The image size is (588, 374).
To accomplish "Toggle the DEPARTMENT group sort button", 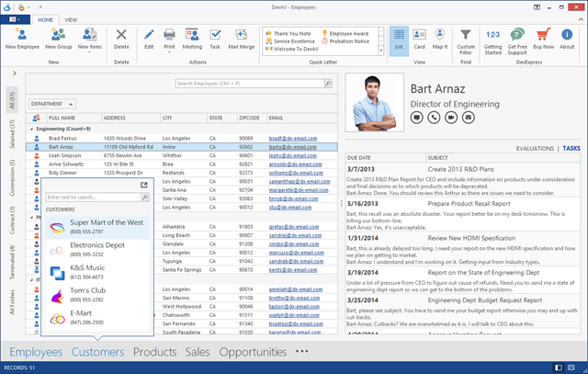I will (52, 104).
